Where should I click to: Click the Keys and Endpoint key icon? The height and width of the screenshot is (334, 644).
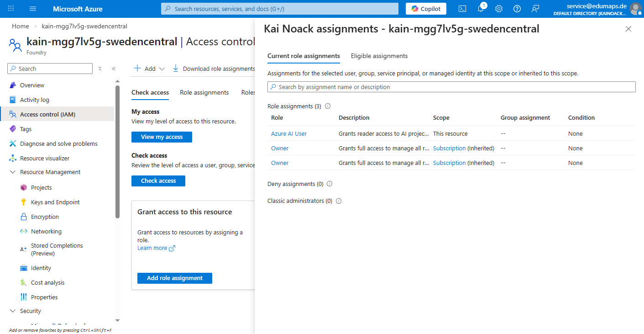pyautogui.click(x=24, y=202)
